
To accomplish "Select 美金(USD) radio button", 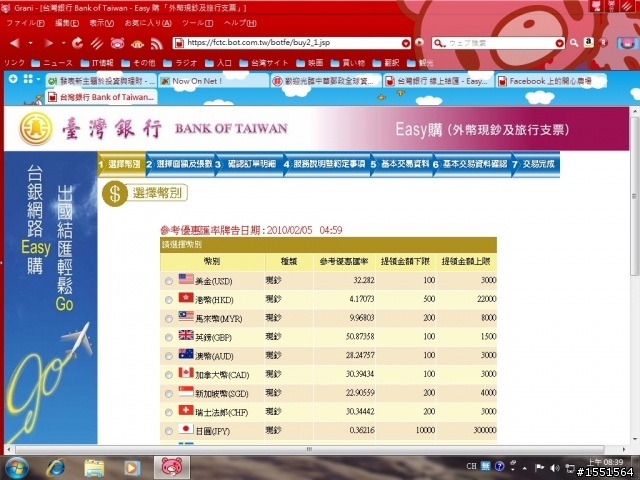I will tap(169, 281).
